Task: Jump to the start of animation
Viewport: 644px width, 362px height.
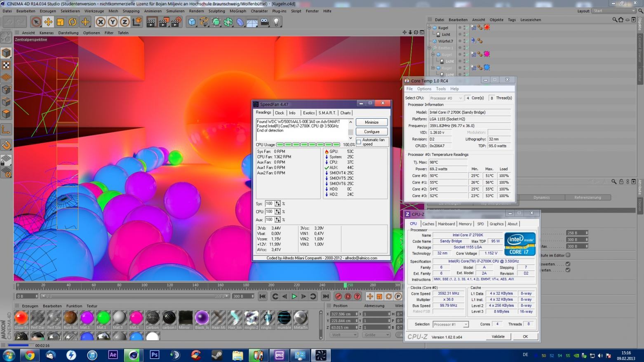Action: [x=263, y=296]
